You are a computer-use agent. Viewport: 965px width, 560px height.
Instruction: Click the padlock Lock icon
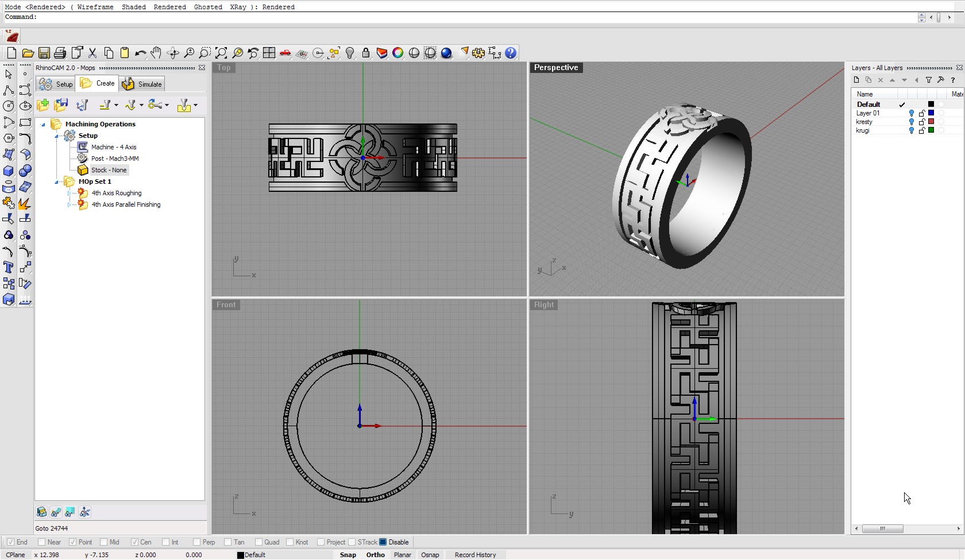[x=366, y=53]
